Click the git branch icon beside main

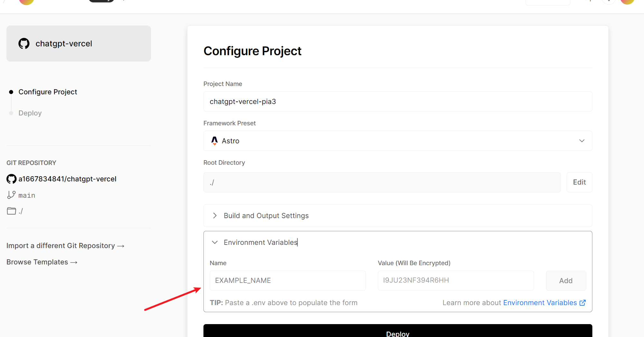point(11,195)
